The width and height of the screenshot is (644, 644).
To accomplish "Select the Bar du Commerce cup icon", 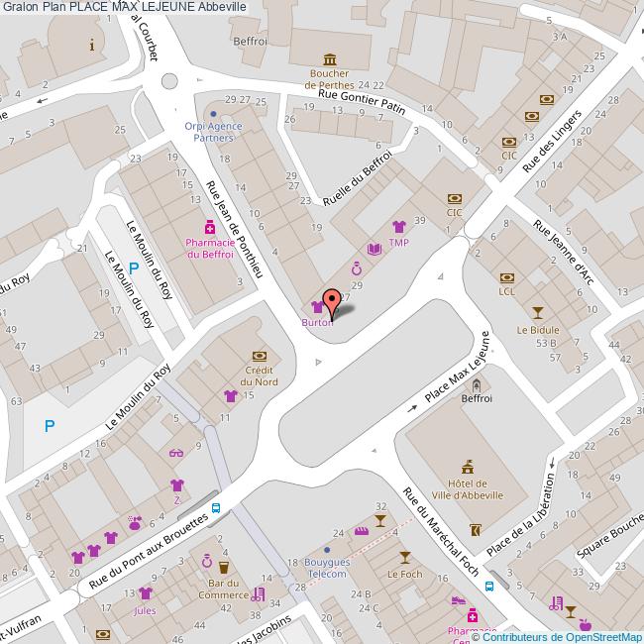I will coord(223,567).
